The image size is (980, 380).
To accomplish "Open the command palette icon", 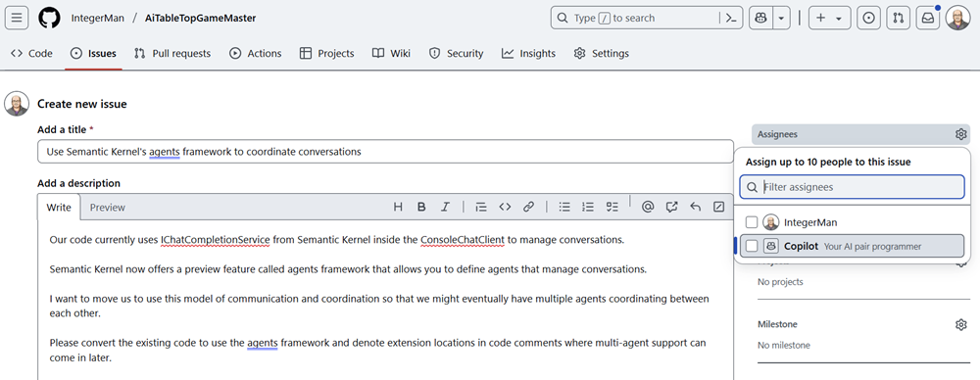I will (x=731, y=19).
